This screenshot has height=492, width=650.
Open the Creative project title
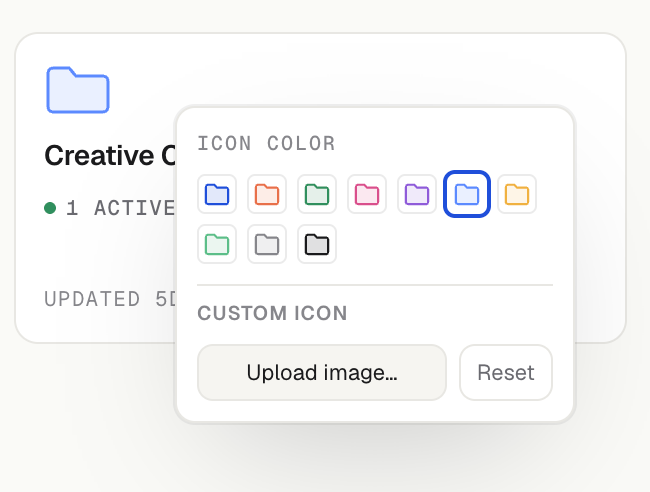[110, 155]
